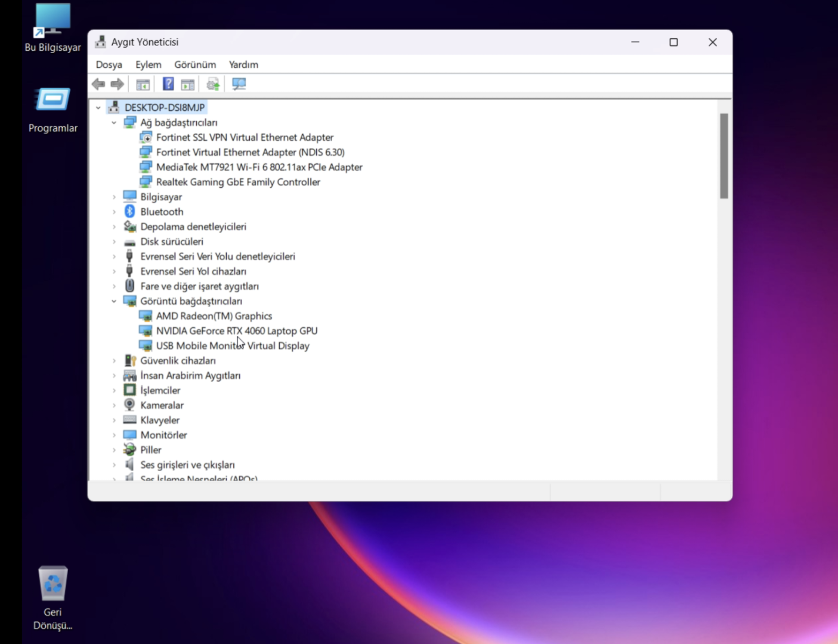838x644 pixels.
Task: Select the Geri Dönüşüm recycle bin desktop icon
Action: pyautogui.click(x=52, y=598)
